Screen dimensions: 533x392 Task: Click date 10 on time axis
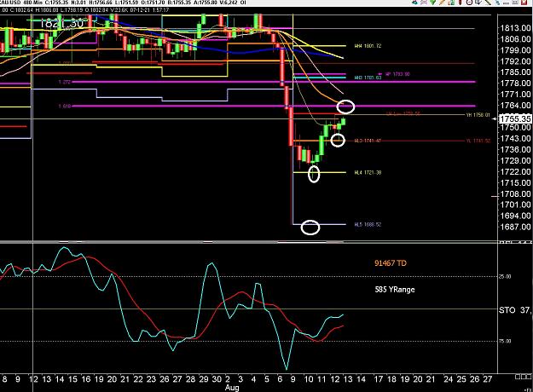point(309,379)
